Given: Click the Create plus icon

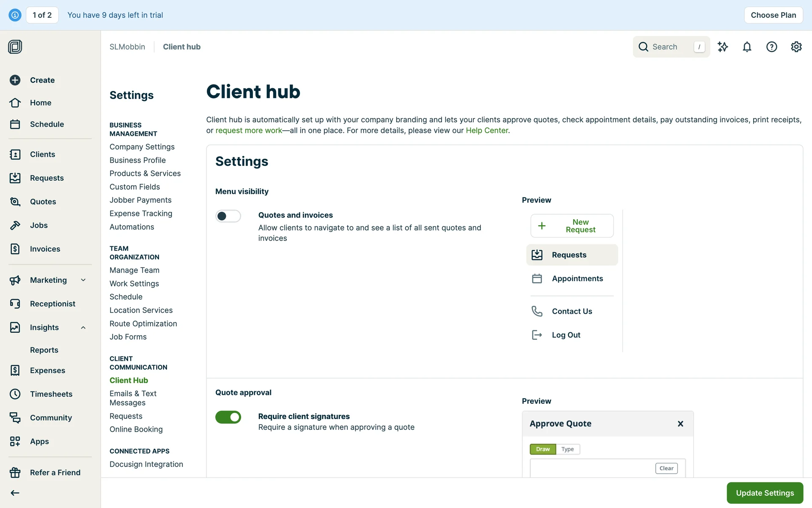Looking at the screenshot, I should [x=15, y=80].
